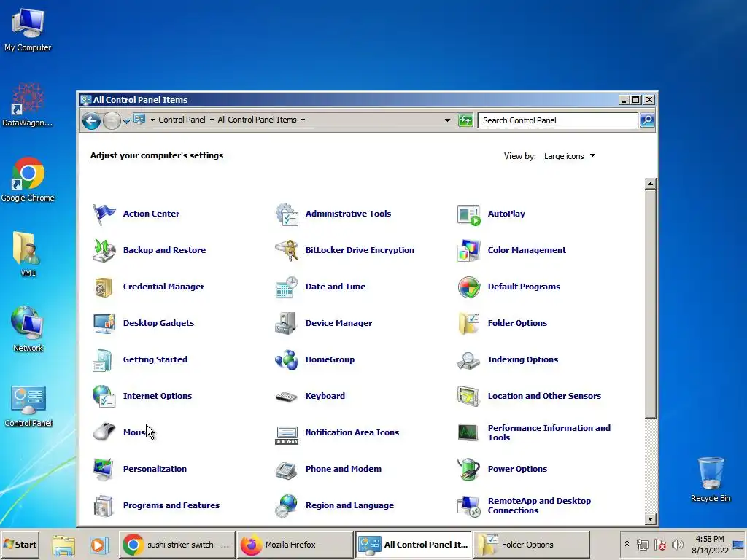Open the Default Programs icon

point(469,287)
